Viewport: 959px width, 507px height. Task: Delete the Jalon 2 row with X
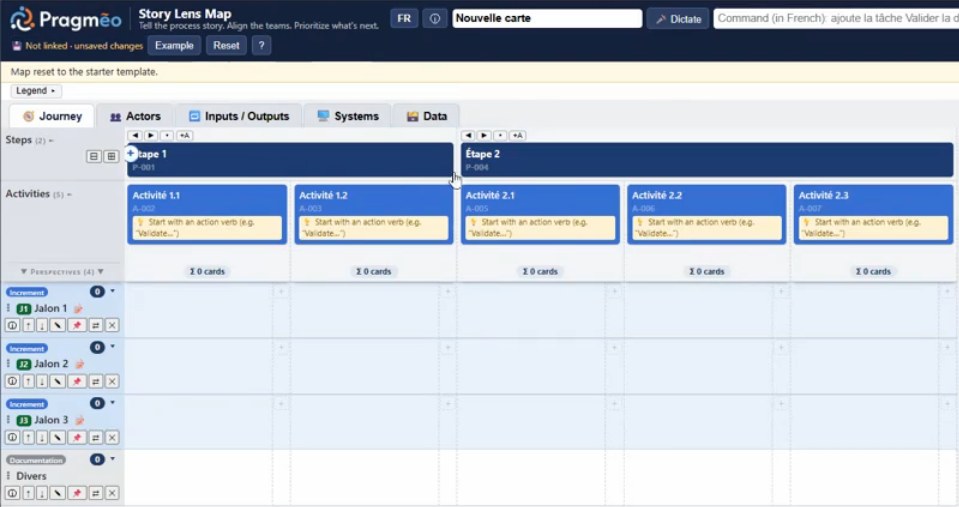coord(112,382)
